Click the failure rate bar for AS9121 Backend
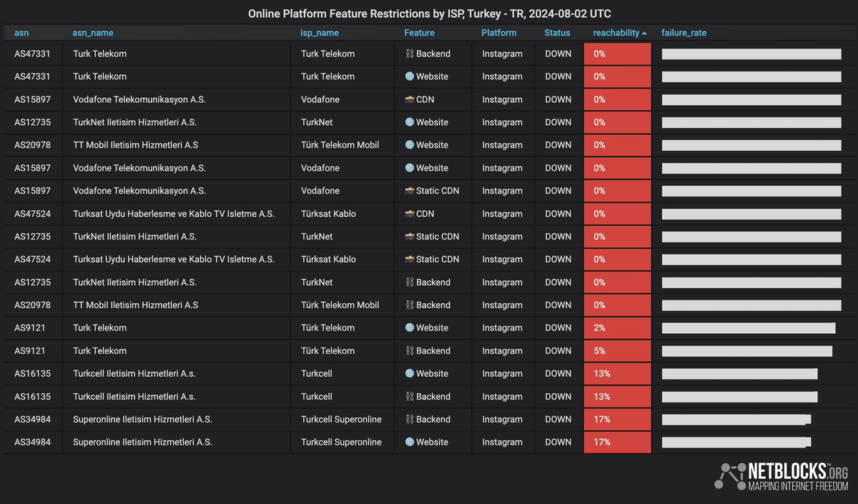The width and height of the screenshot is (858, 504). 746,351
